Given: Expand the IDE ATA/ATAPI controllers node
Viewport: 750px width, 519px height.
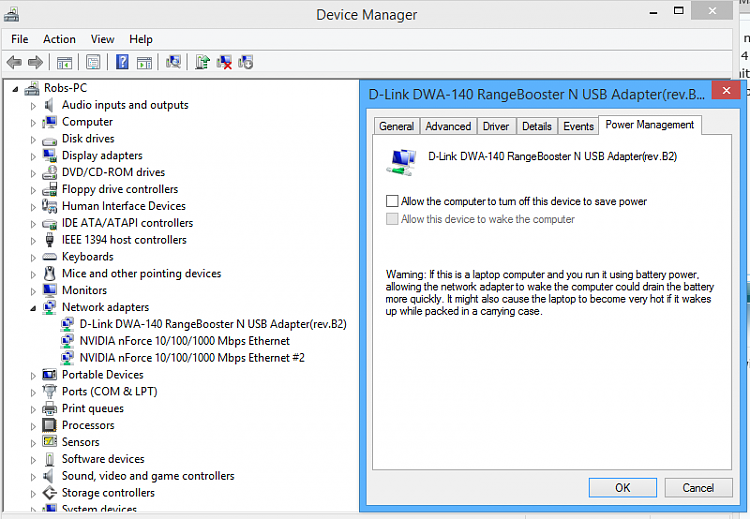Looking at the screenshot, I should (33, 224).
